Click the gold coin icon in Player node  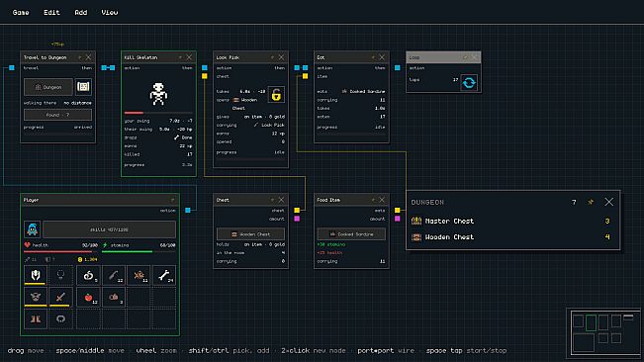[x=80, y=259]
